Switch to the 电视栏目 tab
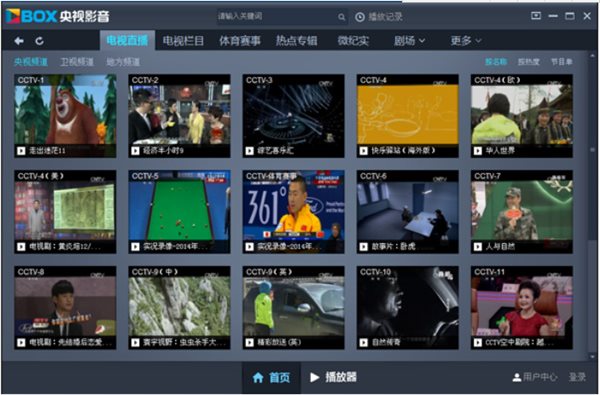This screenshot has width=600, height=395. pos(183,41)
